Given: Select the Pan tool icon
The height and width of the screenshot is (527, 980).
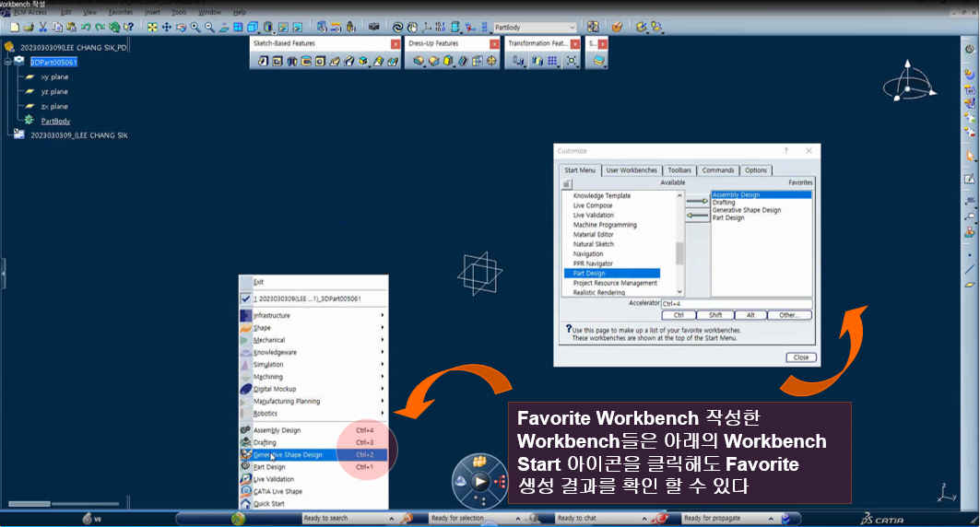Looking at the screenshot, I should (166, 27).
